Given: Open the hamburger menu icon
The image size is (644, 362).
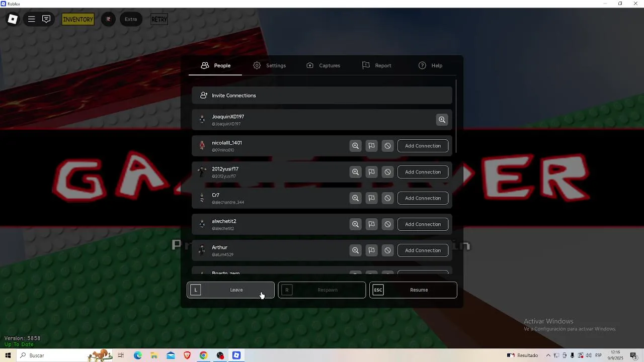Looking at the screenshot, I should click(31, 19).
